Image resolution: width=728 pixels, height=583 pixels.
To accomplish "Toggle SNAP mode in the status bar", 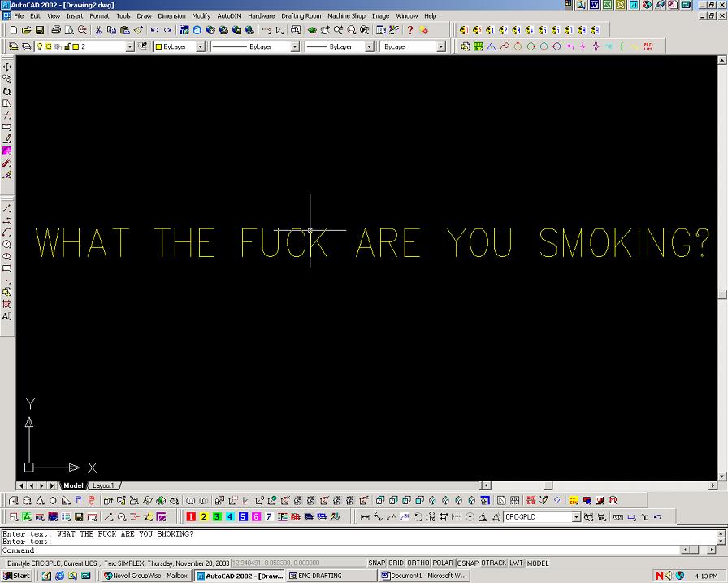I will pos(376,563).
